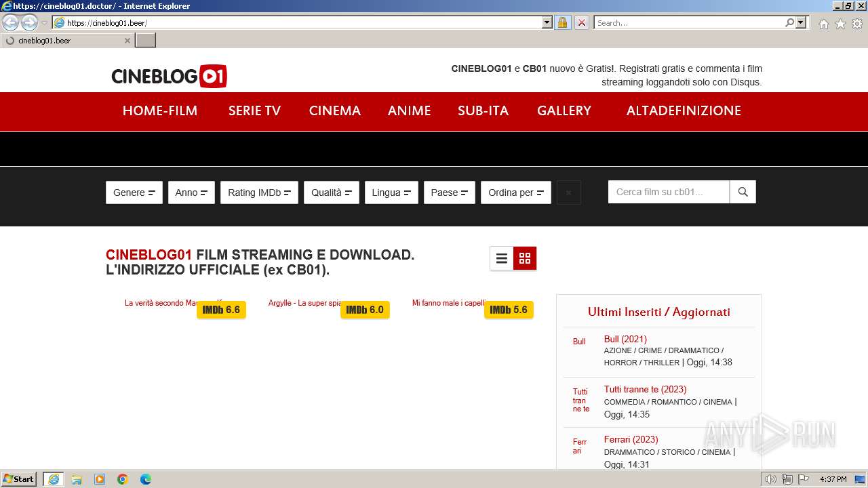Click the network tray icon

pyautogui.click(x=787, y=479)
